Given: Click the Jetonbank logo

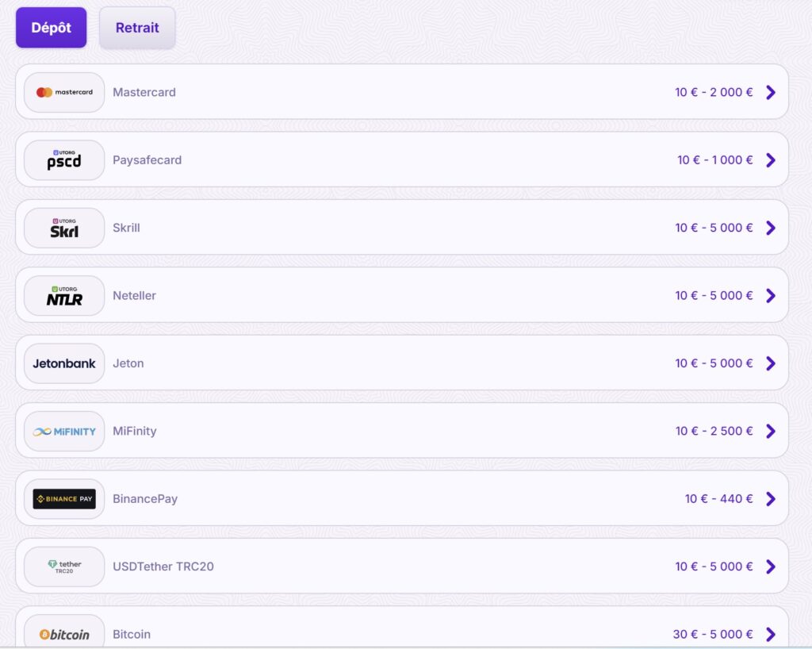Looking at the screenshot, I should [64, 363].
